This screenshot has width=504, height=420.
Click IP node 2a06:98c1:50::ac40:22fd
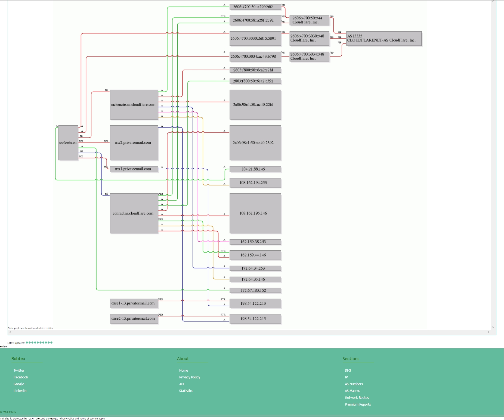[x=255, y=104]
